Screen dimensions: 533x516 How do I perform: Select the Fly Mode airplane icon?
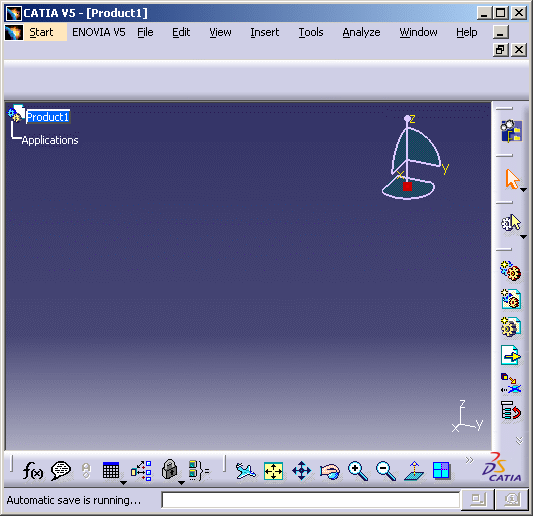[x=245, y=471]
